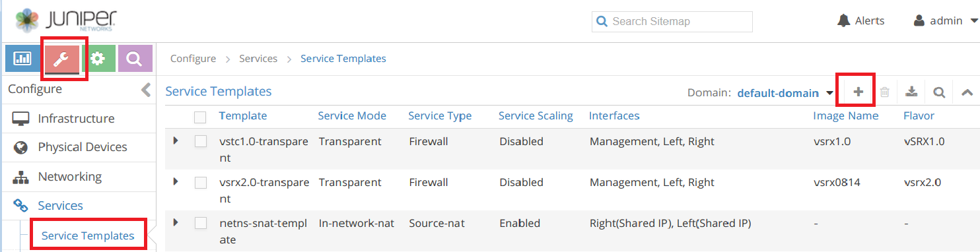Check the vstc1.0-transparent row checkbox
Screen dimensions: 980x252
click(x=200, y=141)
